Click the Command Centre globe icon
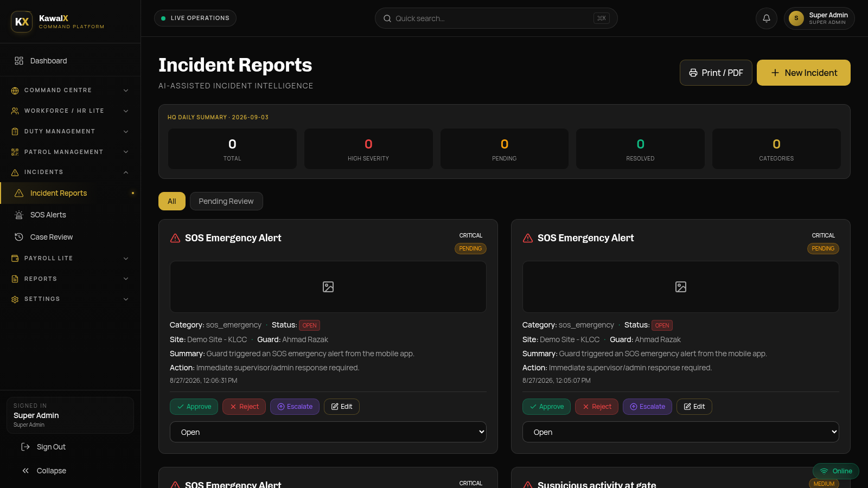Viewport: 868px width, 488px height. (x=15, y=91)
